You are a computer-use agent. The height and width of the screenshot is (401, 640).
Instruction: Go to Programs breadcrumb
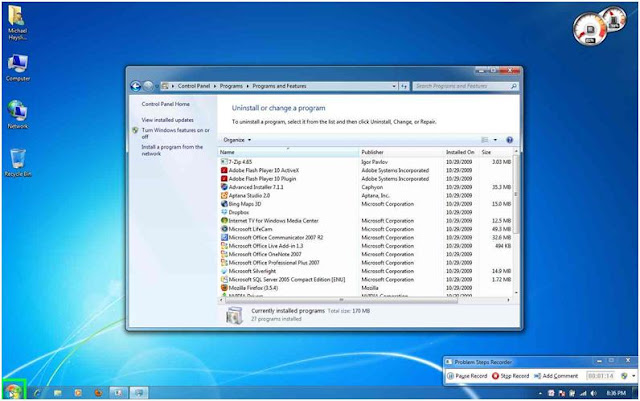coord(231,86)
